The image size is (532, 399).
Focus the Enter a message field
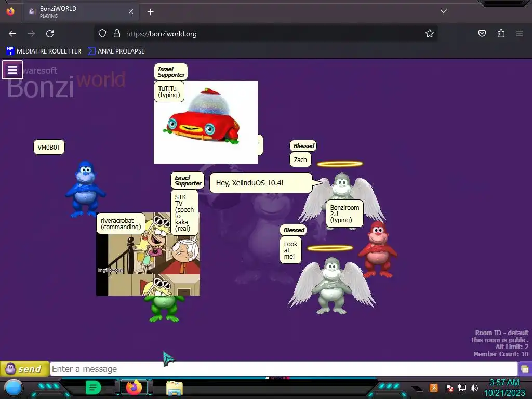284,369
